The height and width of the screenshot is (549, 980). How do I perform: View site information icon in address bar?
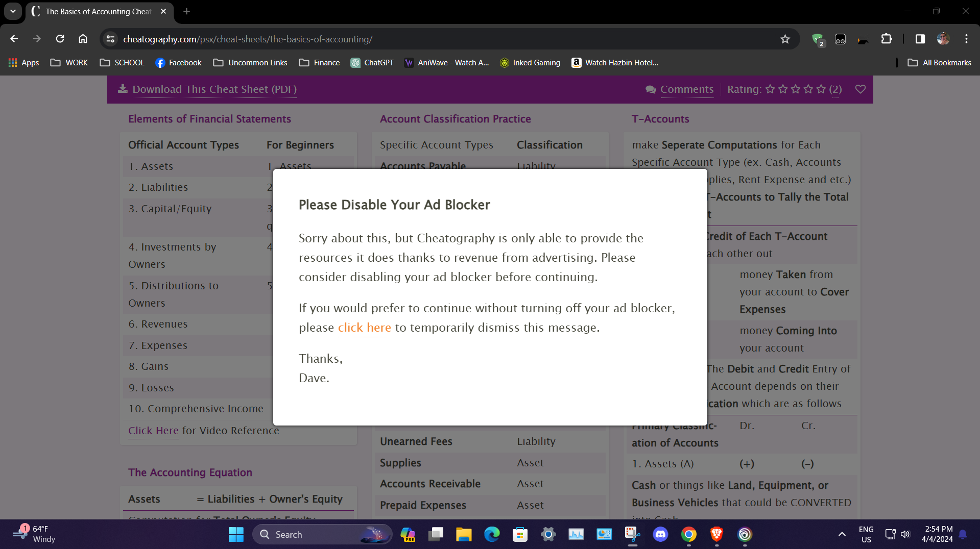tap(110, 39)
